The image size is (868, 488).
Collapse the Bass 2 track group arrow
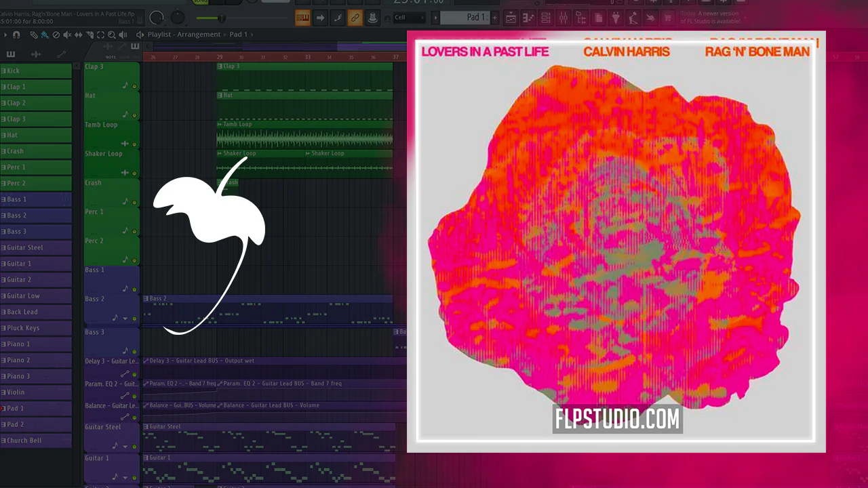(125, 319)
